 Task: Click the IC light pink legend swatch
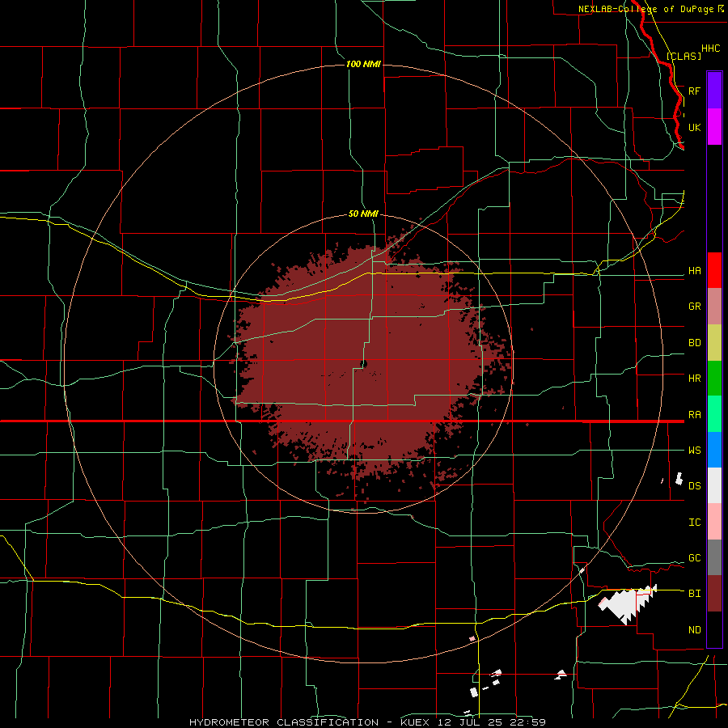714,522
